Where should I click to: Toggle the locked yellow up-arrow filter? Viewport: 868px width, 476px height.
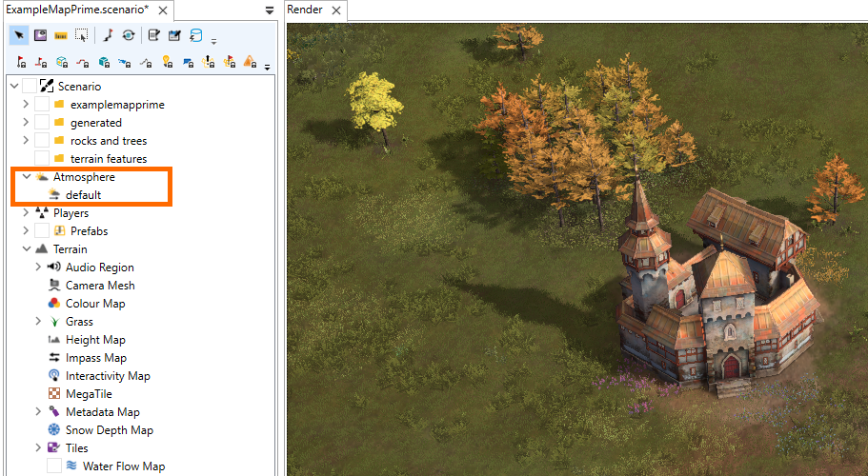[x=208, y=62]
